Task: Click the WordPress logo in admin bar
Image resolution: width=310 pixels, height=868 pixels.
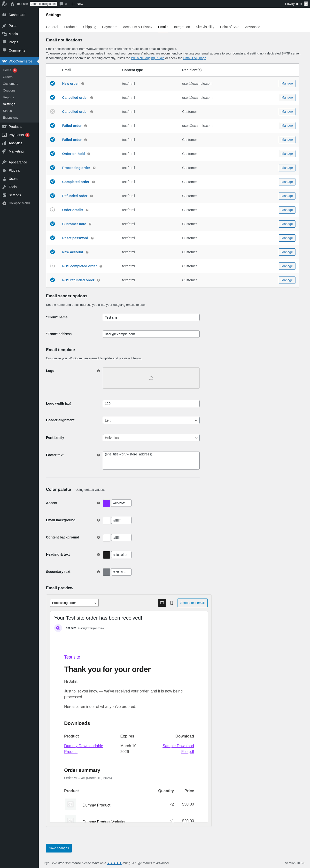Action: click(4, 4)
